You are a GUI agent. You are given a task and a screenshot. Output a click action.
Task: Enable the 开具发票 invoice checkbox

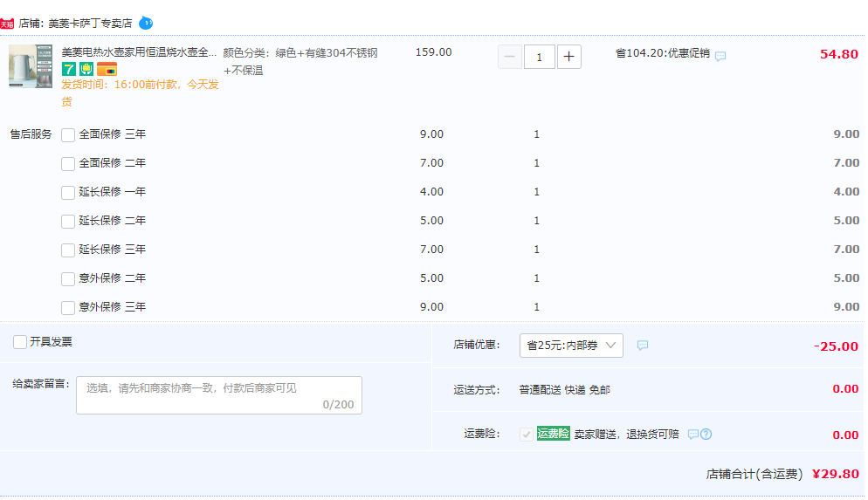tap(20, 342)
